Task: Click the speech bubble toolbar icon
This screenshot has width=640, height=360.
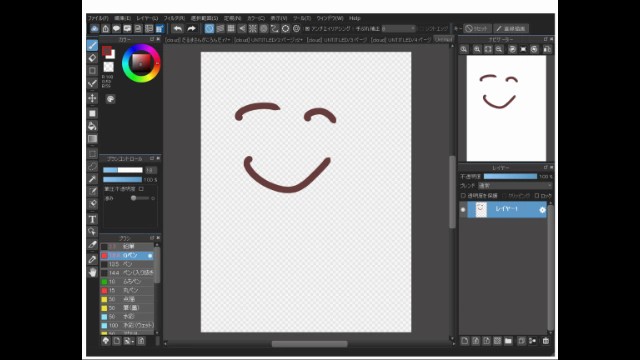Action: [116, 29]
